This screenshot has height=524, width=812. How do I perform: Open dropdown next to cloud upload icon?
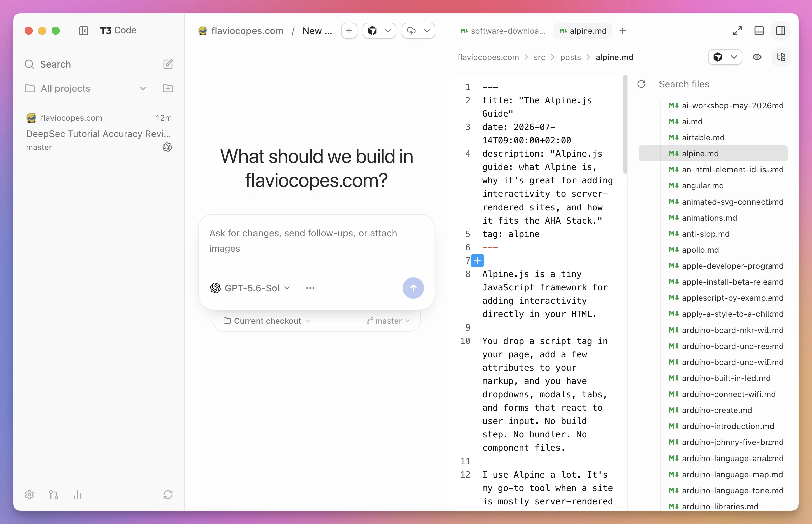tap(427, 31)
